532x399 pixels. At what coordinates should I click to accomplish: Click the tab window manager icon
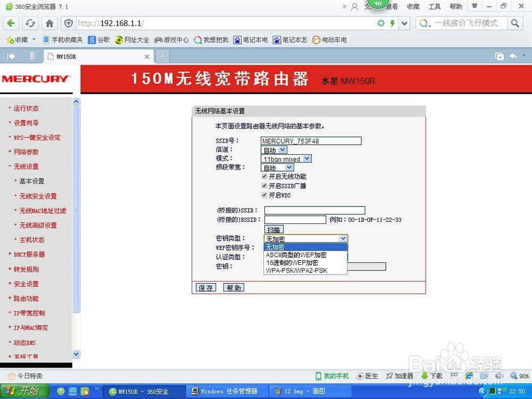tap(499, 56)
